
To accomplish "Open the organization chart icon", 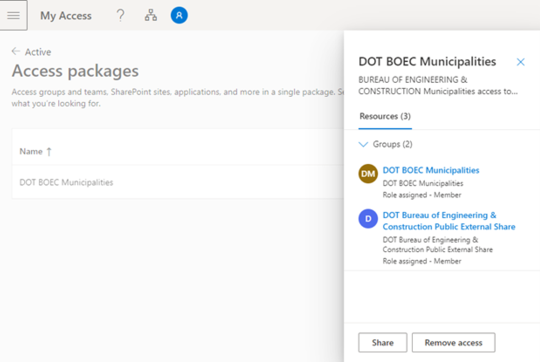I will (x=151, y=15).
